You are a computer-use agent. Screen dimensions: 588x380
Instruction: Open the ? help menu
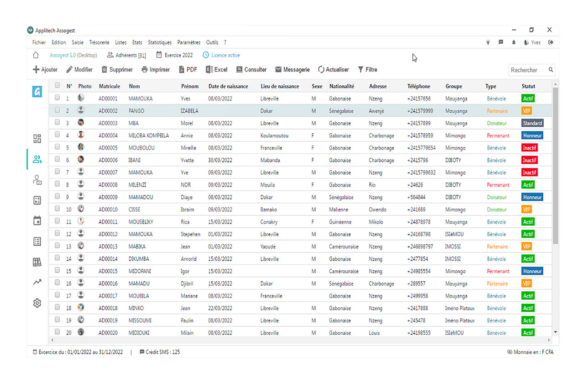[225, 42]
